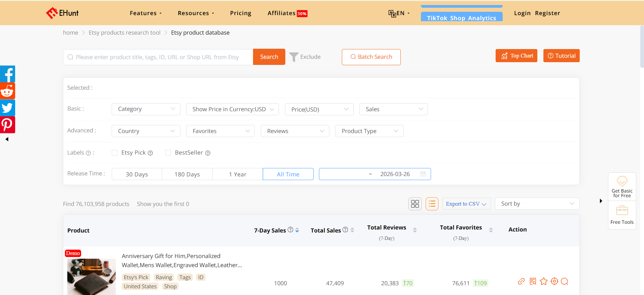Click the Login link
Viewport: 644px width, 295px height.
click(522, 13)
